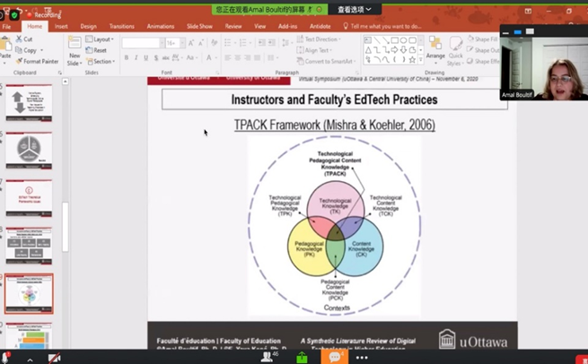Select the highlighted TPACK slide thumbnail
The image size is (588, 364).
pyautogui.click(x=29, y=294)
